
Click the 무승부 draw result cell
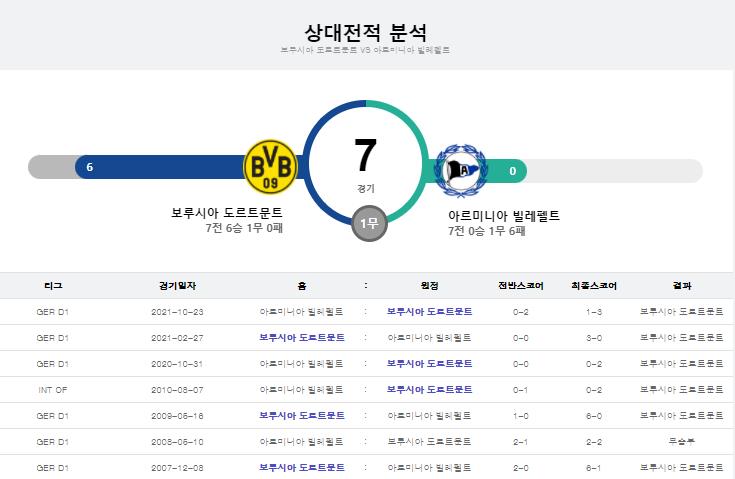pos(682,442)
